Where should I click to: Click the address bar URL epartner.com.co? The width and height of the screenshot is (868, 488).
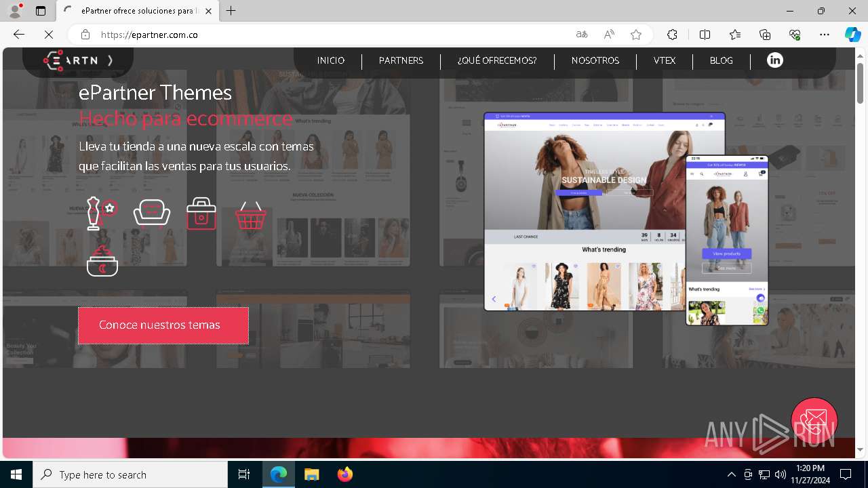pyautogui.click(x=149, y=35)
